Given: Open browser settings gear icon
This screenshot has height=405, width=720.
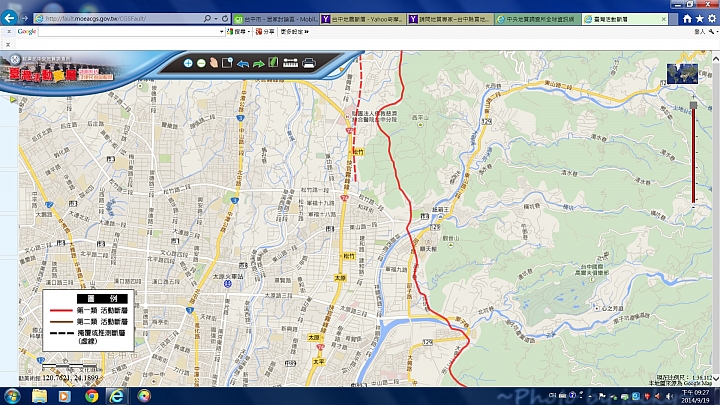Looking at the screenshot, I should tap(712, 18).
